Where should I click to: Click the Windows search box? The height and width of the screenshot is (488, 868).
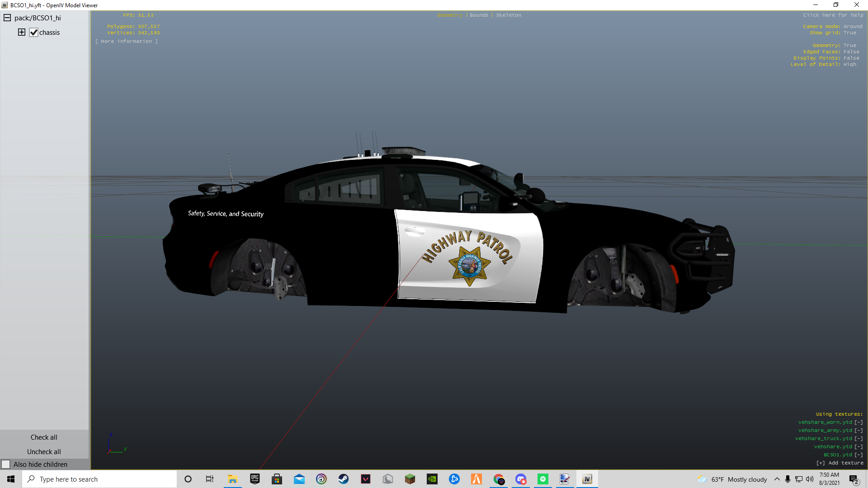point(99,479)
